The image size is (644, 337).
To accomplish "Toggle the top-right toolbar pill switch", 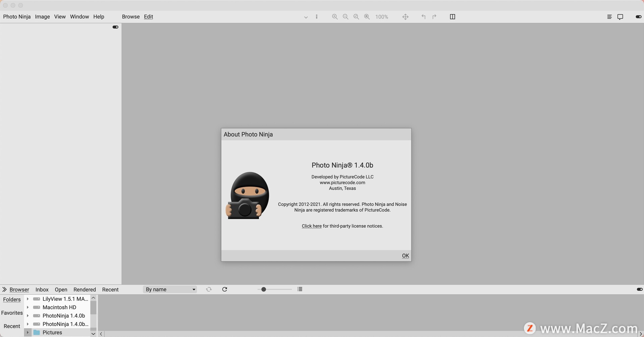I will pyautogui.click(x=639, y=17).
